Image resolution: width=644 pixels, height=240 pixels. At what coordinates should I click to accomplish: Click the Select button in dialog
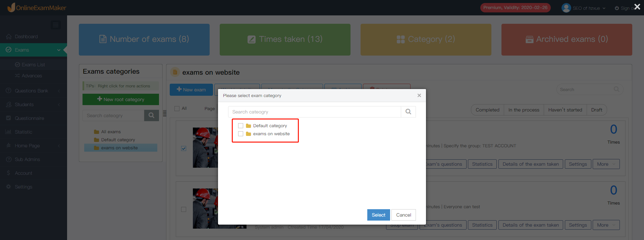pyautogui.click(x=378, y=215)
